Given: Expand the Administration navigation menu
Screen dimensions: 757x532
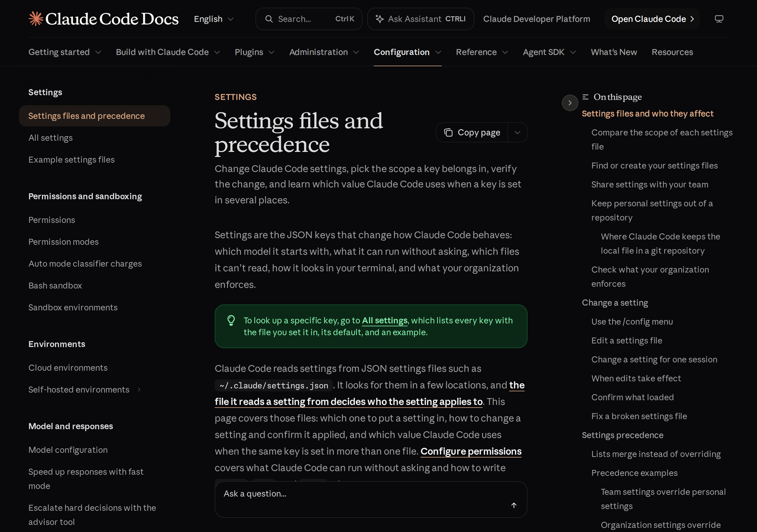Looking at the screenshot, I should click(x=324, y=52).
